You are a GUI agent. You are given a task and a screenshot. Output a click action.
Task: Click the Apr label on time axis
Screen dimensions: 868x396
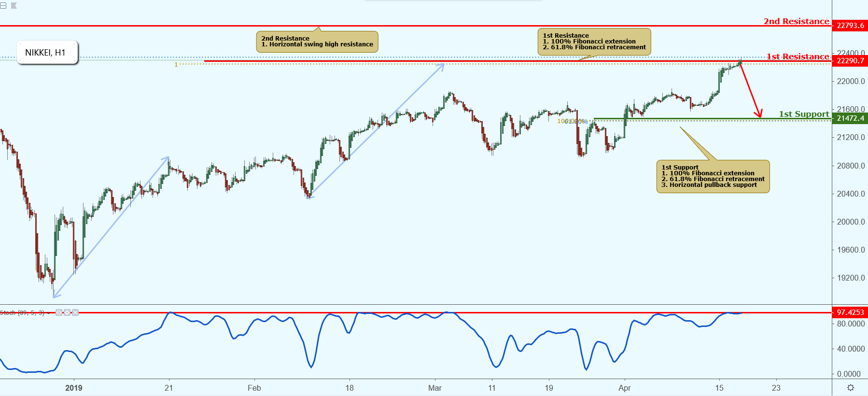click(x=625, y=388)
